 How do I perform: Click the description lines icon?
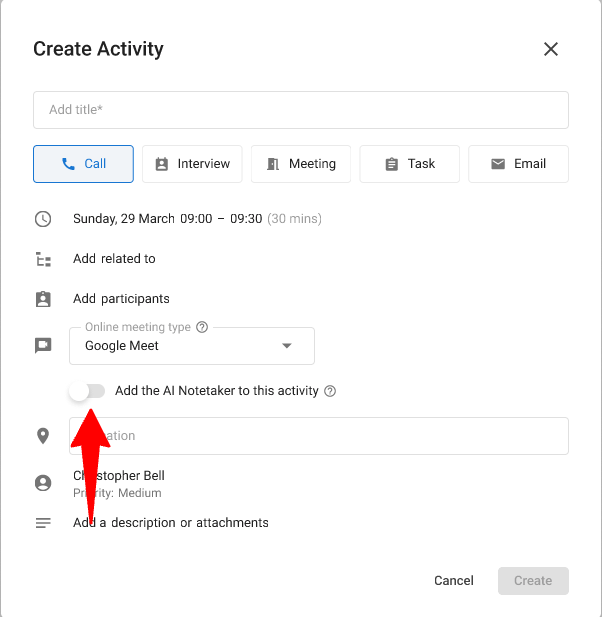(43, 523)
